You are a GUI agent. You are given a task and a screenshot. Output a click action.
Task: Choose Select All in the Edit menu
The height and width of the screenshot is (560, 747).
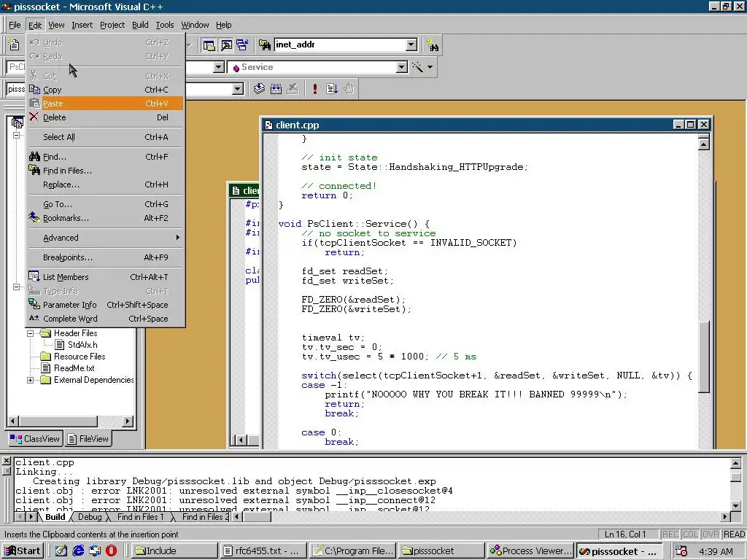[105, 137]
